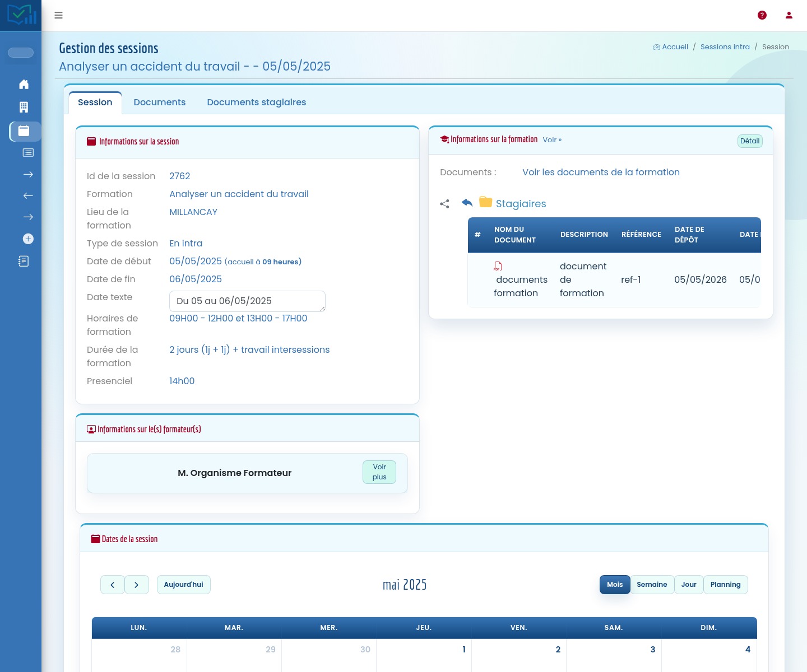Open the user profile icon

click(x=789, y=15)
